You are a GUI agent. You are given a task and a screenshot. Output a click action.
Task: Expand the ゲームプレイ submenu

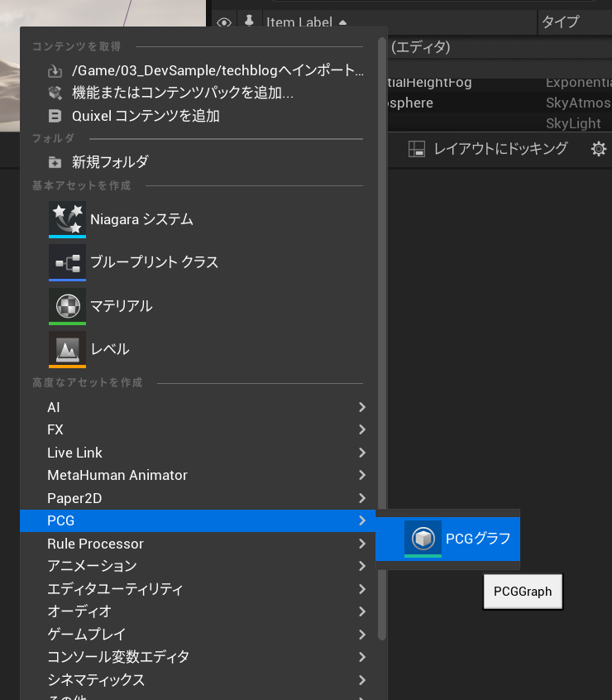pos(198,635)
